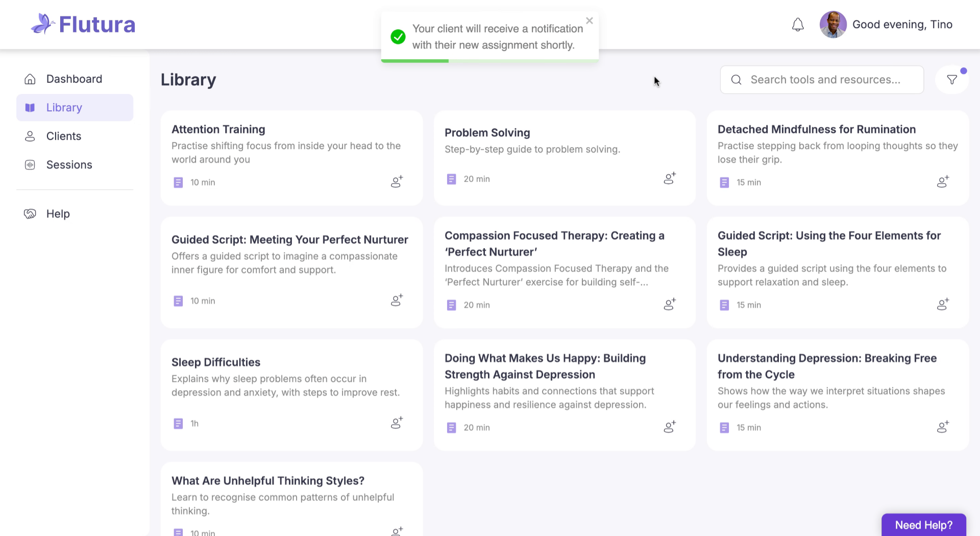
Task: Assign Doing What Makes Us Happy resource
Action: click(x=670, y=427)
